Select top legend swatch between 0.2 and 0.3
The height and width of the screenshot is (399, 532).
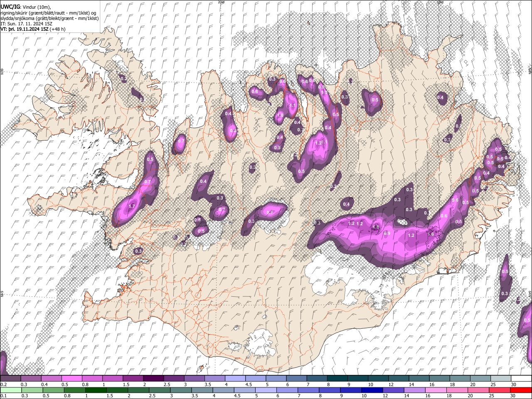point(10,378)
